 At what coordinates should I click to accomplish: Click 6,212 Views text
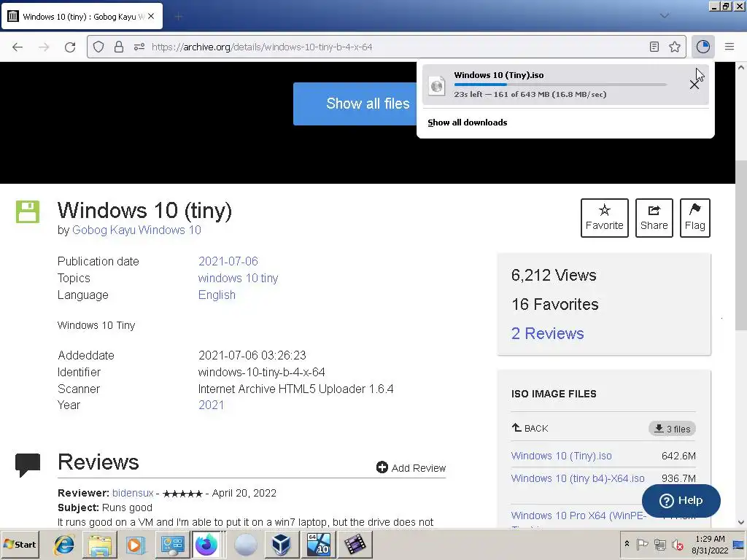coord(554,275)
